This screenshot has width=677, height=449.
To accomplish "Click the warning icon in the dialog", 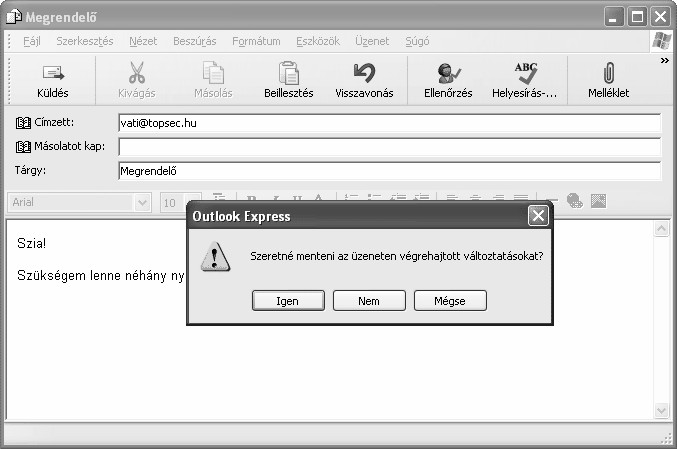I will [215, 257].
